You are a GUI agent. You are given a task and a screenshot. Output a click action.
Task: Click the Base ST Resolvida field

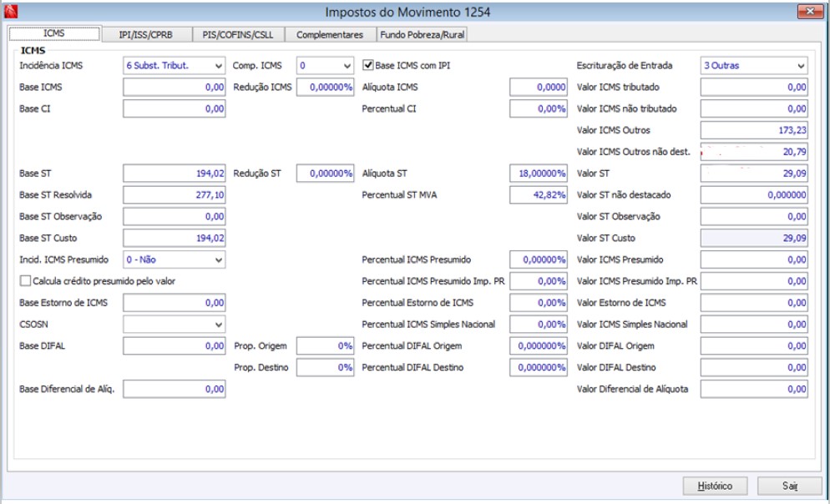175,195
